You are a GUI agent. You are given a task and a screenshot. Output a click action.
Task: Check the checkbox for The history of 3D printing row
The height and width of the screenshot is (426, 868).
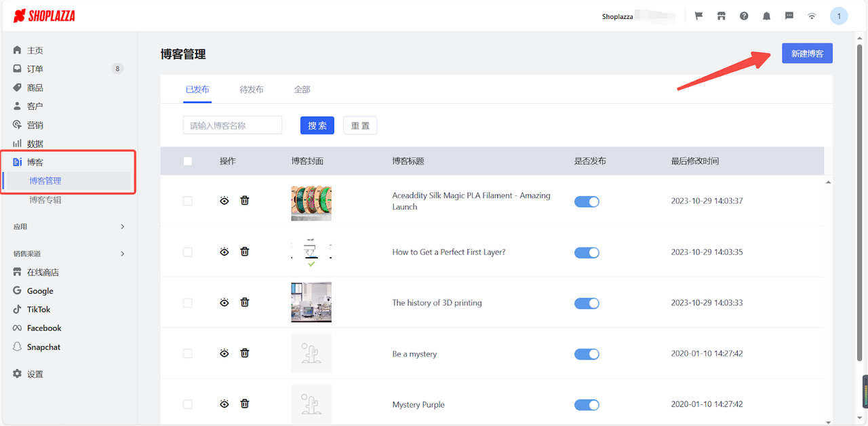188,303
